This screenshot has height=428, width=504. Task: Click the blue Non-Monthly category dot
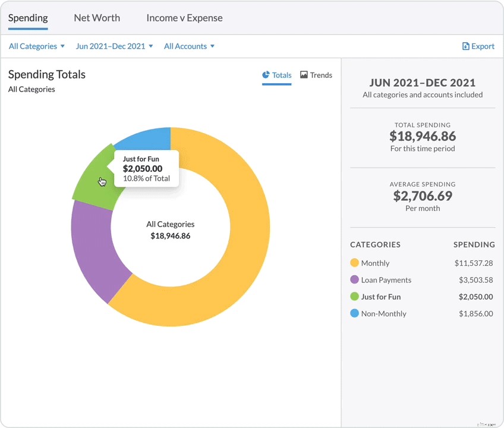pyautogui.click(x=353, y=313)
